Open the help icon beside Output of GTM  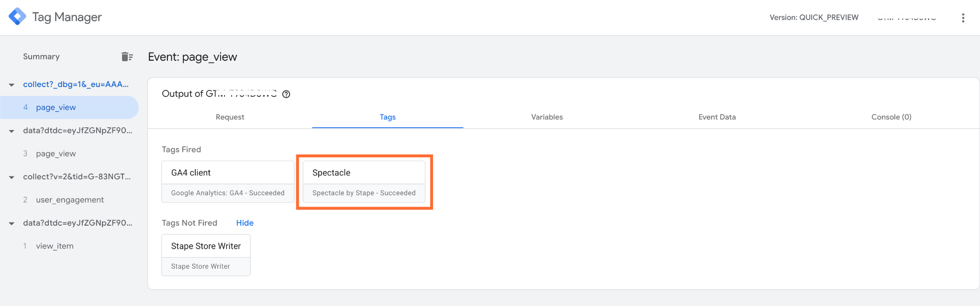pos(286,94)
